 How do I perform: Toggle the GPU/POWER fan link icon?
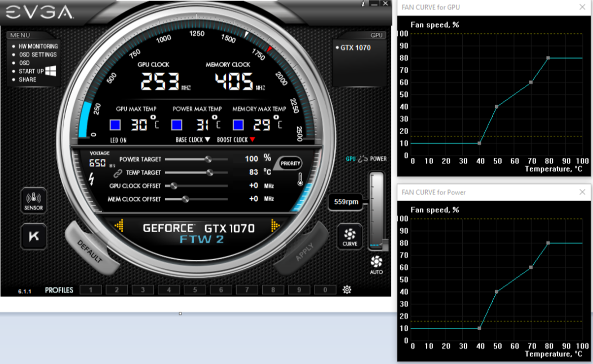[x=363, y=159]
